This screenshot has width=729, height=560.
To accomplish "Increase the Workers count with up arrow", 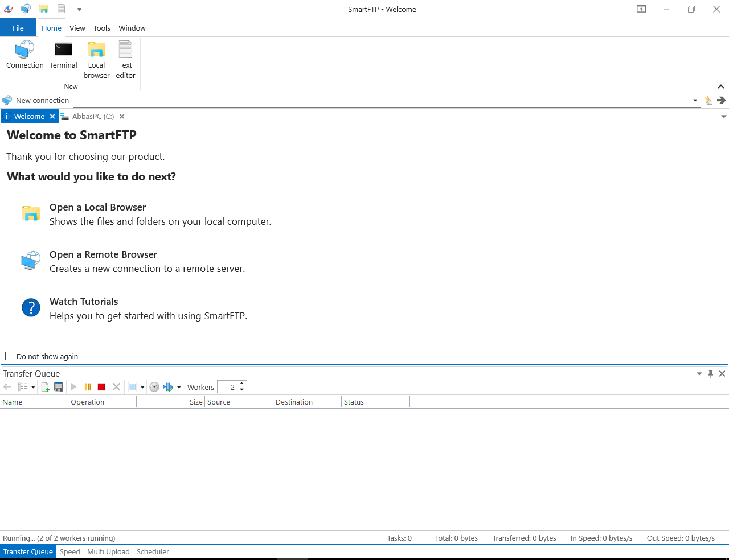I will (242, 384).
